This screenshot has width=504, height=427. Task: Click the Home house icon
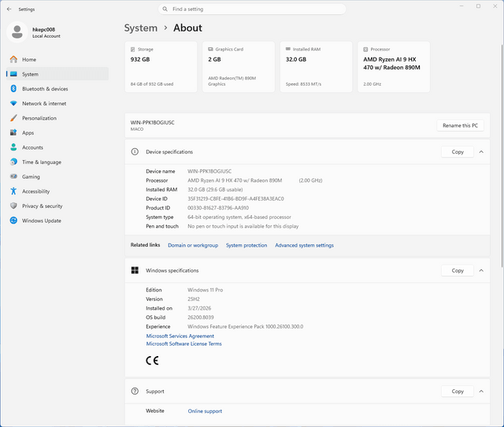(x=13, y=60)
